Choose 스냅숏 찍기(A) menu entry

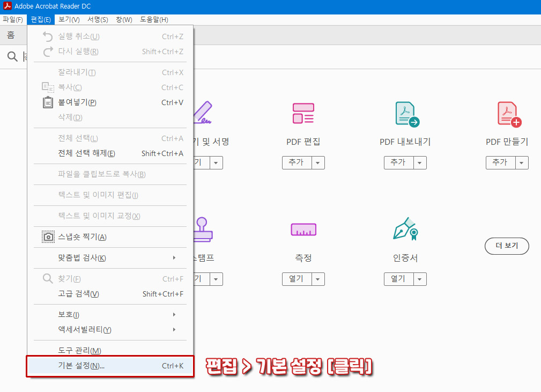coord(110,237)
